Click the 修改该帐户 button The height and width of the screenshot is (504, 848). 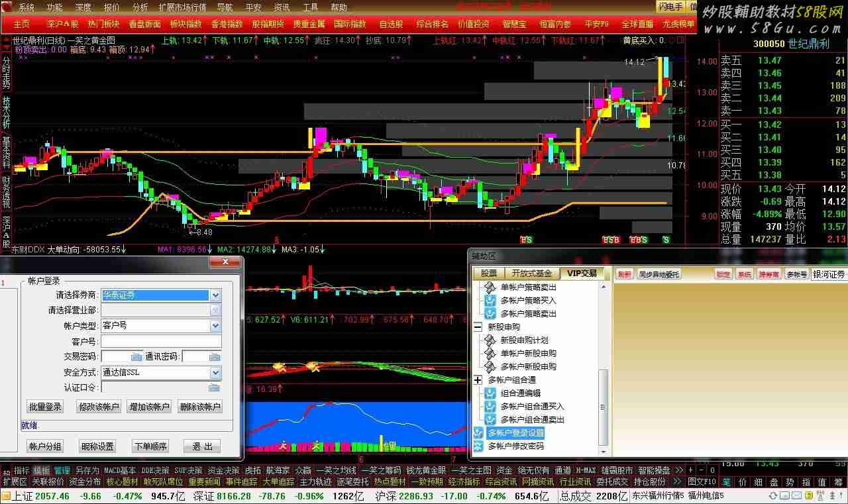tap(99, 407)
